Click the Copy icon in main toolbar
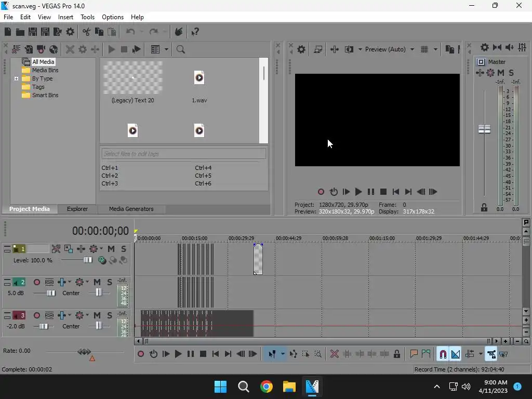This screenshot has height=399, width=532. pyautogui.click(x=99, y=32)
